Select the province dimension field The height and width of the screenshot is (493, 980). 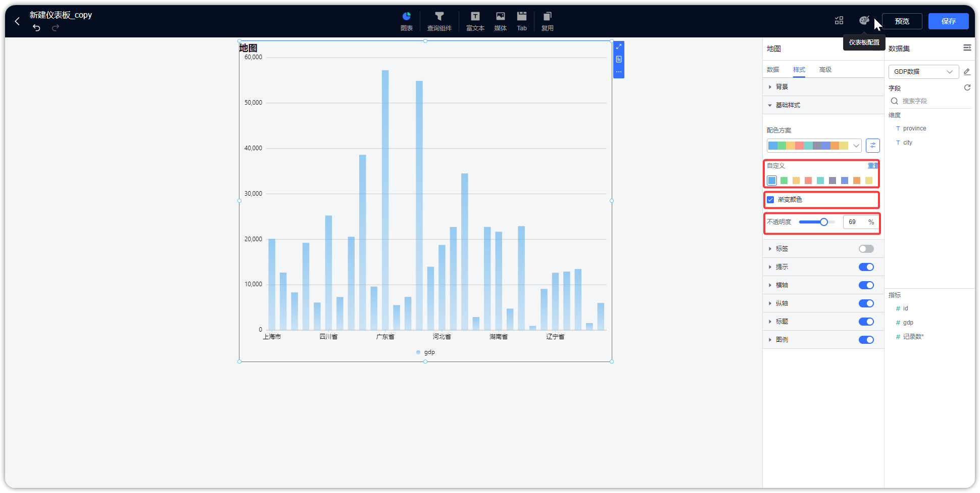pyautogui.click(x=914, y=128)
